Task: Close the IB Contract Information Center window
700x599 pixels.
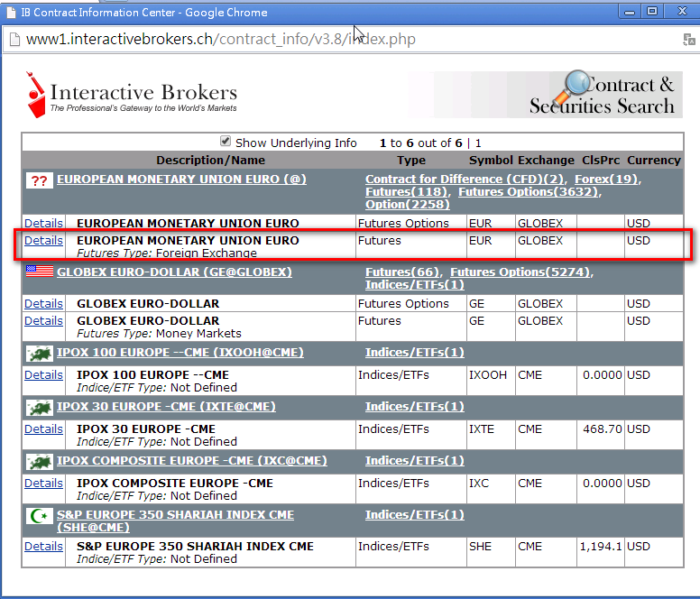Action: [682, 12]
